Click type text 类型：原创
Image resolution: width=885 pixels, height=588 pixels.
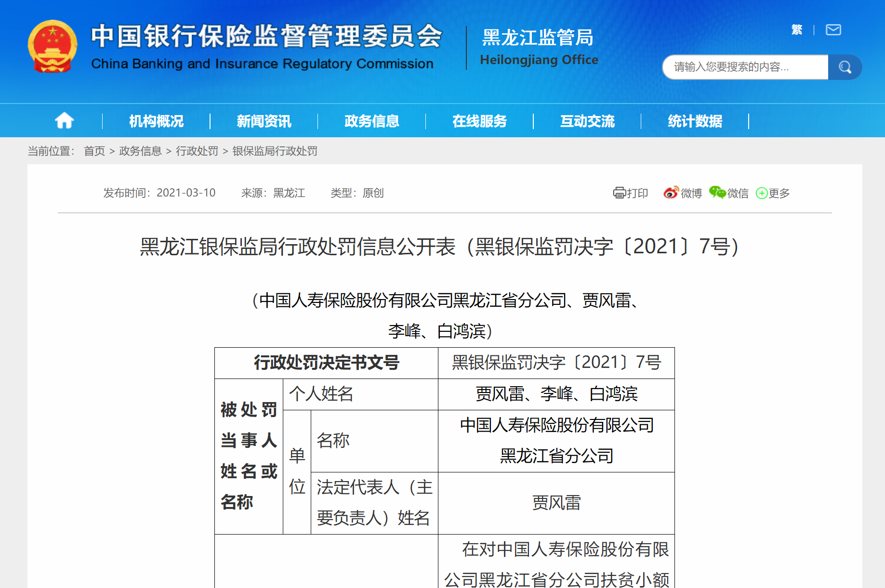pos(357,193)
